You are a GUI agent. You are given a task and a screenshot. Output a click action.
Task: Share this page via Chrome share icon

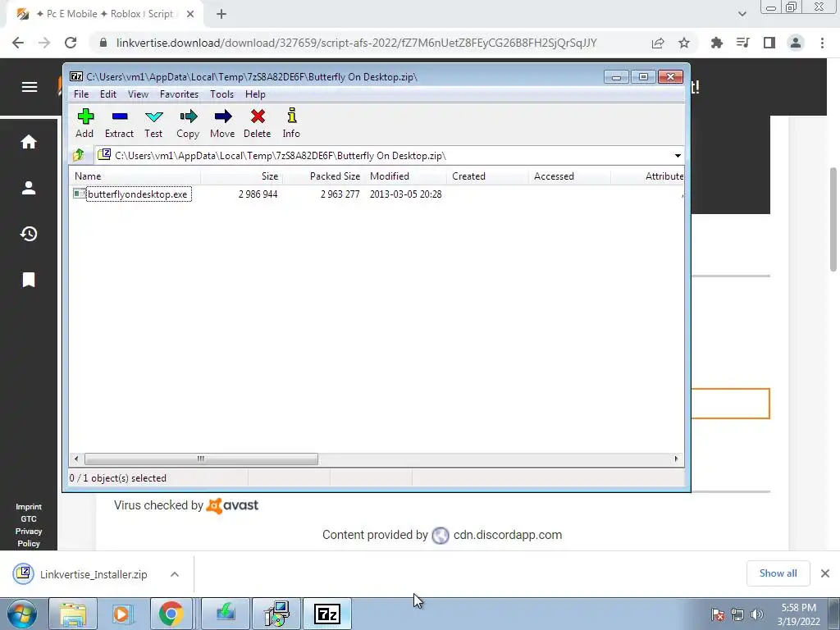tap(658, 43)
